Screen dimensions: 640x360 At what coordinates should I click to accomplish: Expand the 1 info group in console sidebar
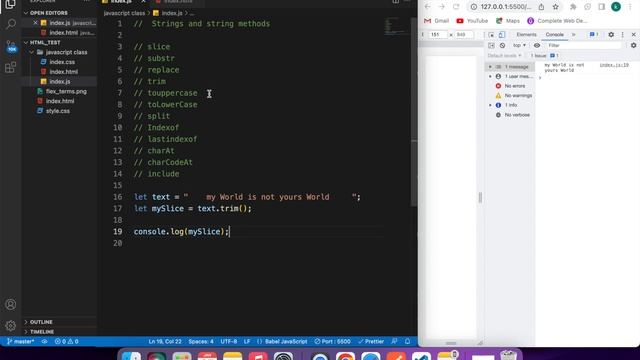pyautogui.click(x=491, y=105)
